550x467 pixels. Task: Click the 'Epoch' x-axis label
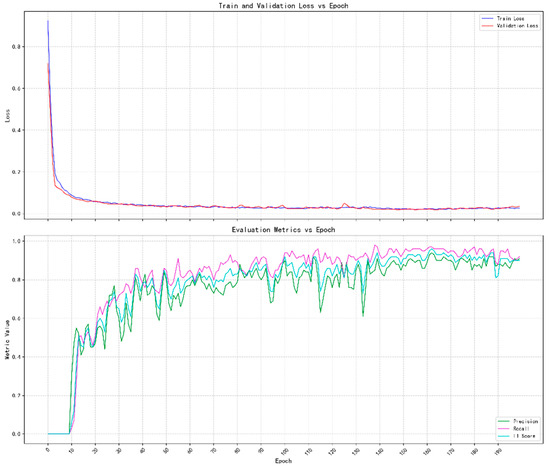283,461
